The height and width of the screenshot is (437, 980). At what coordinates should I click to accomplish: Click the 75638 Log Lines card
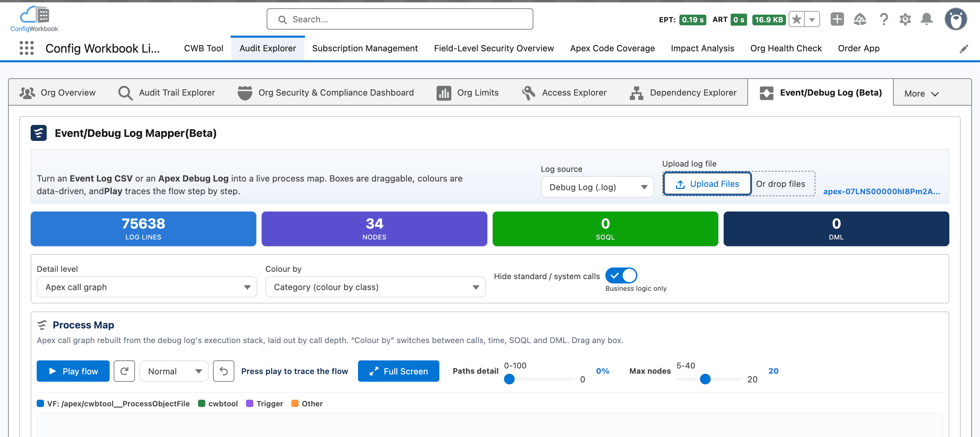click(143, 229)
